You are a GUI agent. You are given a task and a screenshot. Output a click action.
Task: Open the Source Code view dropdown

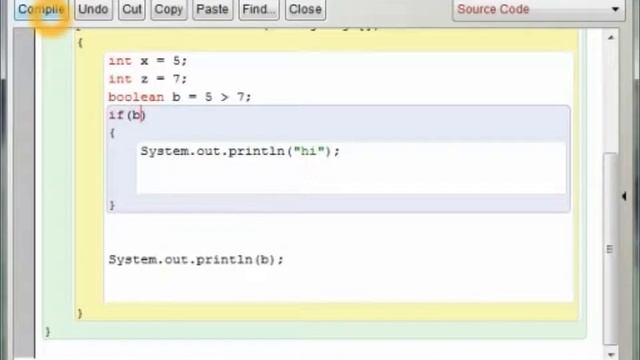click(538, 9)
